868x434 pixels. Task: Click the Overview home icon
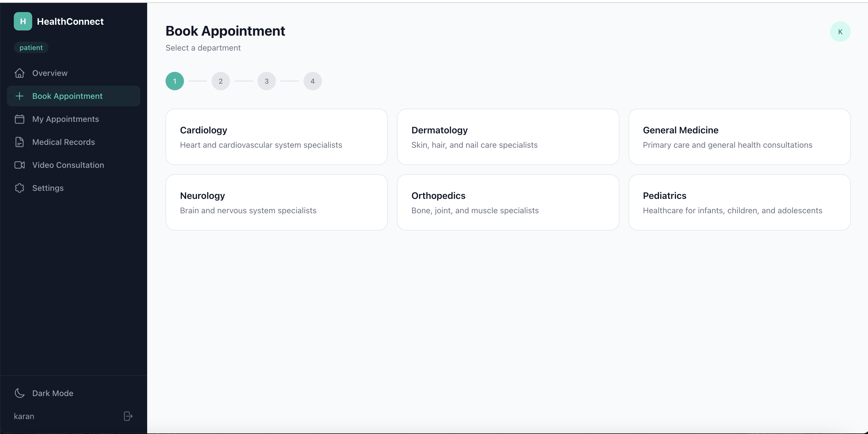point(20,73)
